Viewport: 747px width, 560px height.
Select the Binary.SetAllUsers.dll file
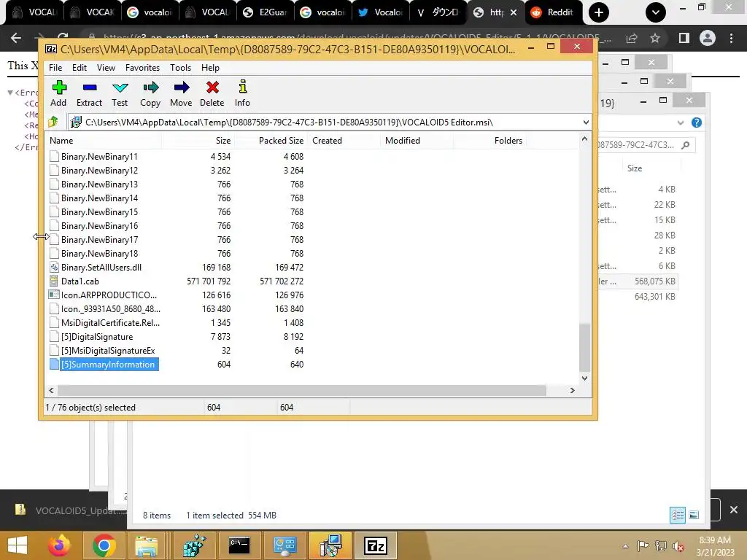[101, 267]
